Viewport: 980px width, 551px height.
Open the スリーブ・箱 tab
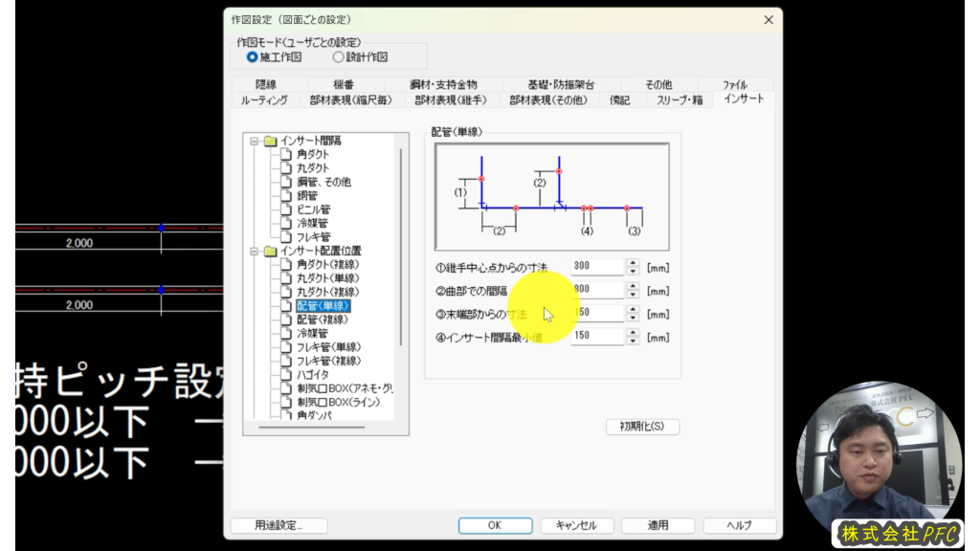(x=679, y=99)
